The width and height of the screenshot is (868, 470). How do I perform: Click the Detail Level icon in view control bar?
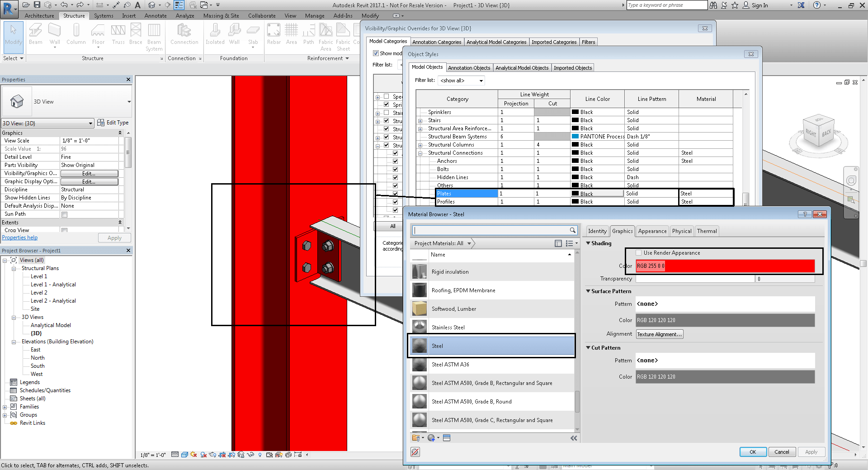click(175, 455)
